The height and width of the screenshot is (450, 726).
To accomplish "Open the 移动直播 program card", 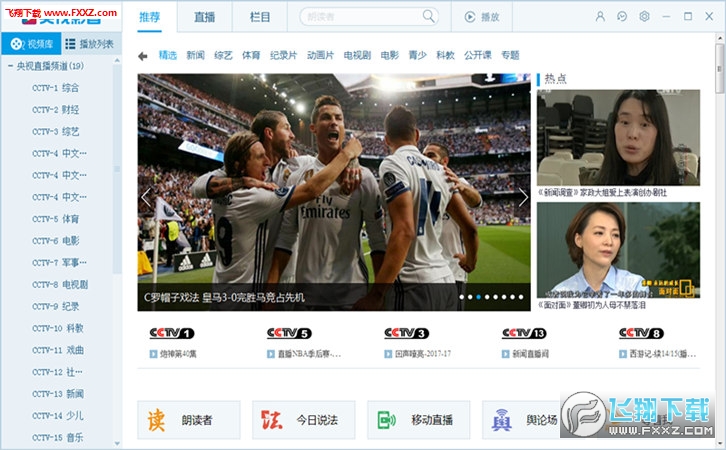I will 419,420.
